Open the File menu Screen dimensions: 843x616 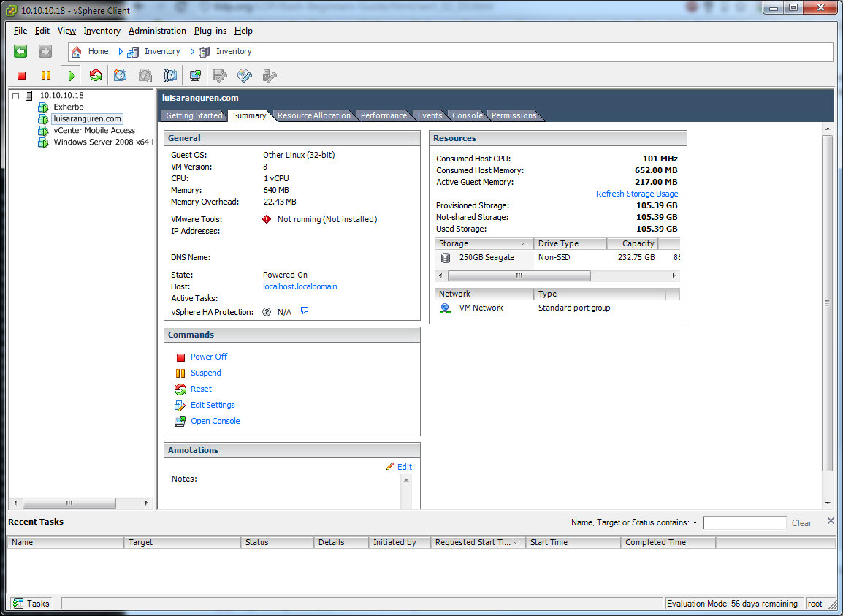pos(20,31)
